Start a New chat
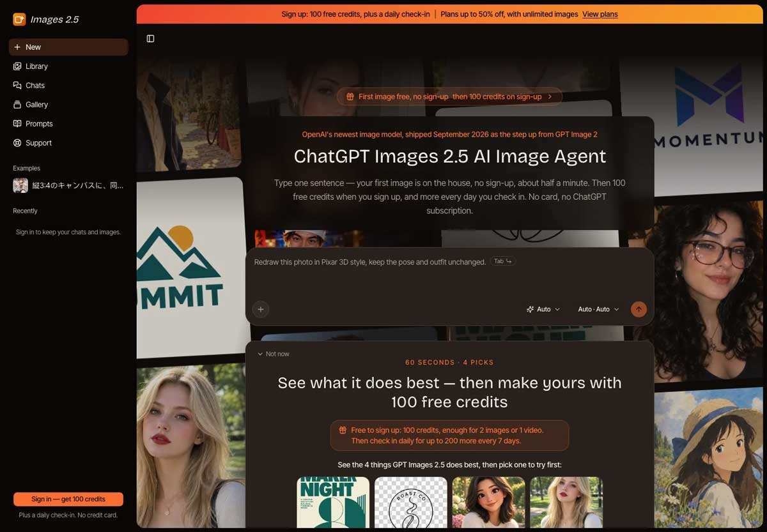The width and height of the screenshot is (767, 532). coord(68,47)
